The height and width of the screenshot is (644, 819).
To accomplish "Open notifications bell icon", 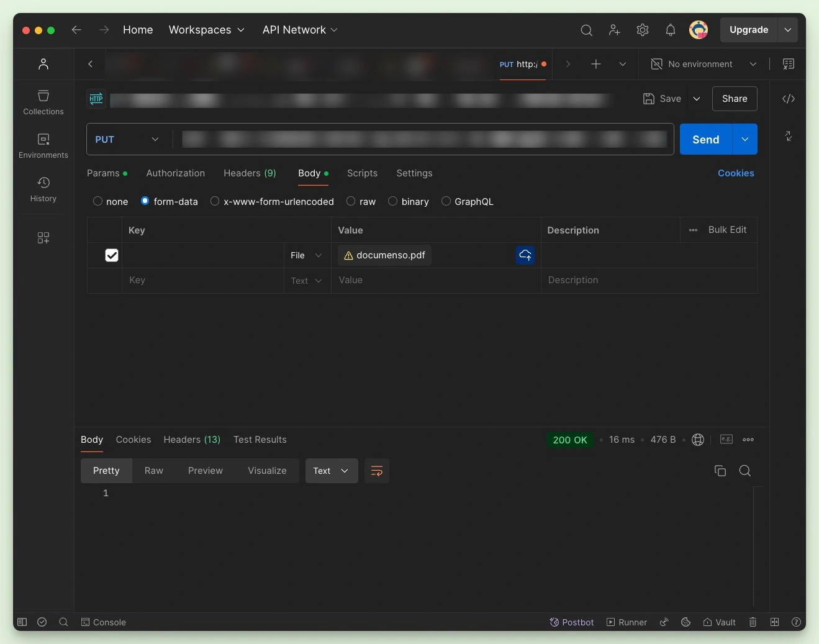I will click(670, 30).
